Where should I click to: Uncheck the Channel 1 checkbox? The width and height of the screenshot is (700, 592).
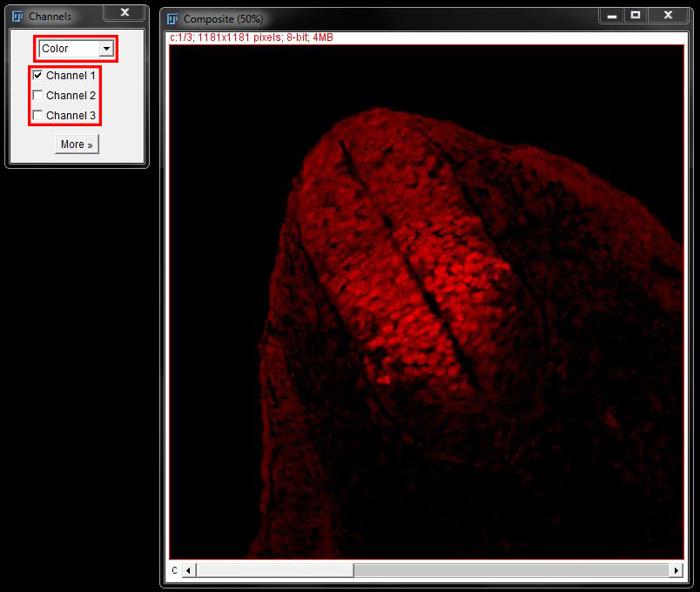pyautogui.click(x=37, y=76)
